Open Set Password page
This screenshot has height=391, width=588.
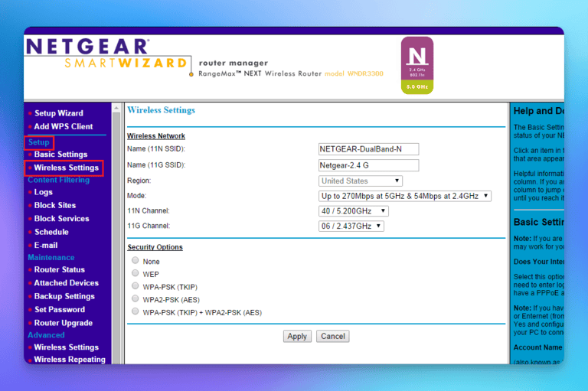[x=60, y=310]
